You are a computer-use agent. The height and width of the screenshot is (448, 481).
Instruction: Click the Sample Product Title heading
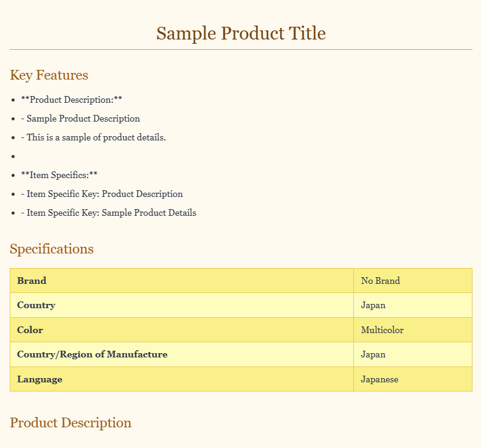(241, 33)
